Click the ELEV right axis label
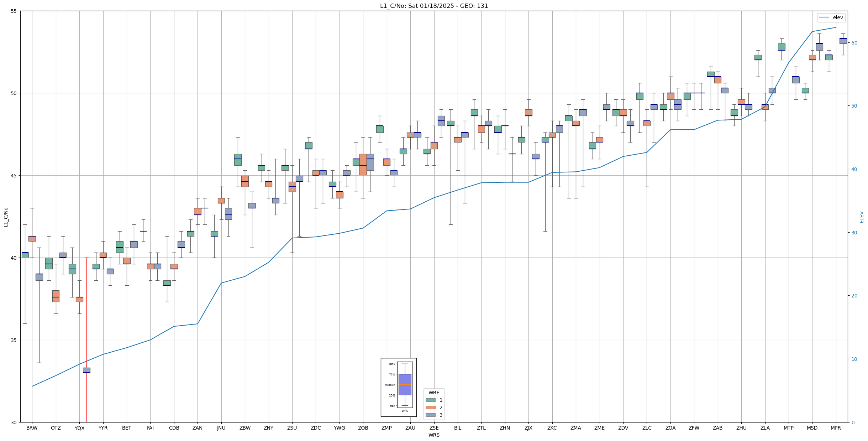Screen dimensions: 868x441 point(862,217)
